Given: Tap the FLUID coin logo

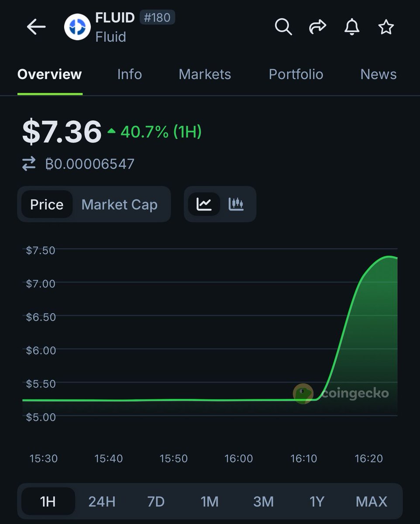Looking at the screenshot, I should [77, 27].
